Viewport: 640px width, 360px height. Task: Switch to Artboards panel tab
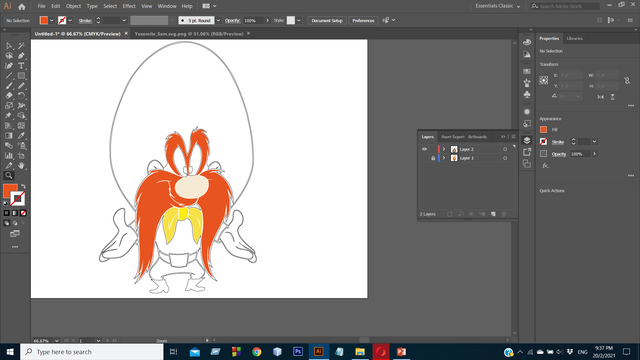pyautogui.click(x=477, y=137)
